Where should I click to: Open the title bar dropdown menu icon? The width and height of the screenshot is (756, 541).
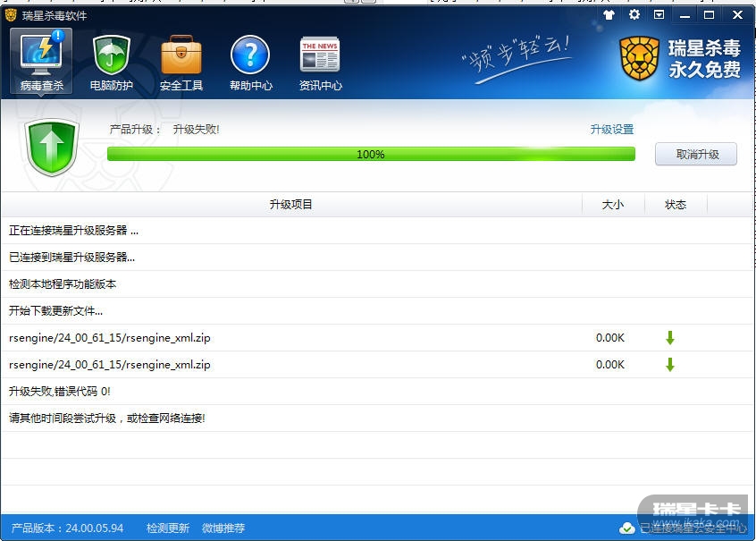click(659, 14)
